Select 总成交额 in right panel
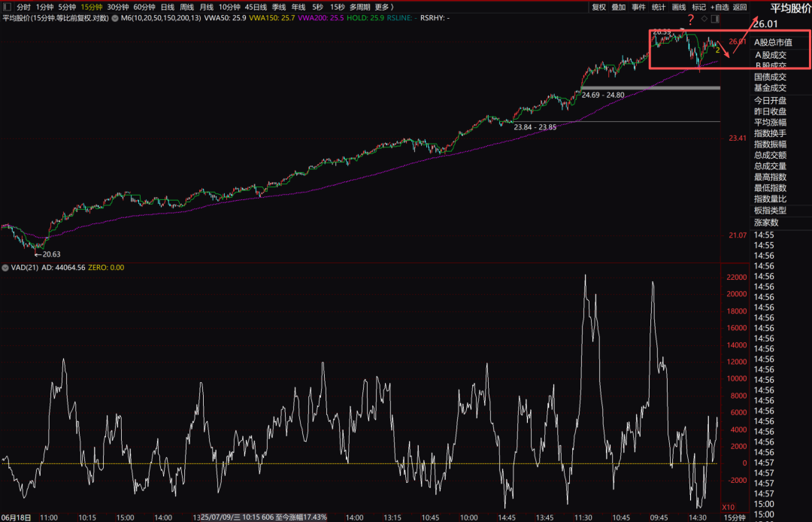 (x=770, y=155)
